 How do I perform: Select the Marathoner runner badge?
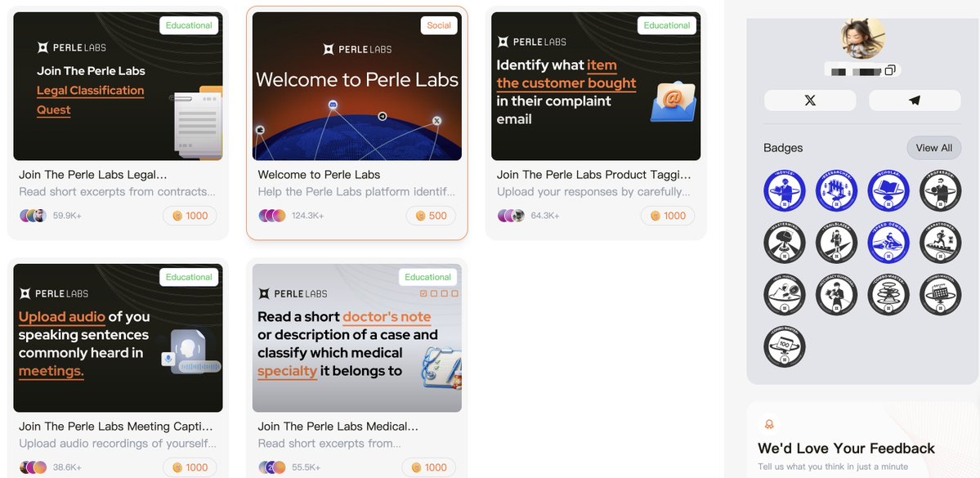click(x=941, y=243)
